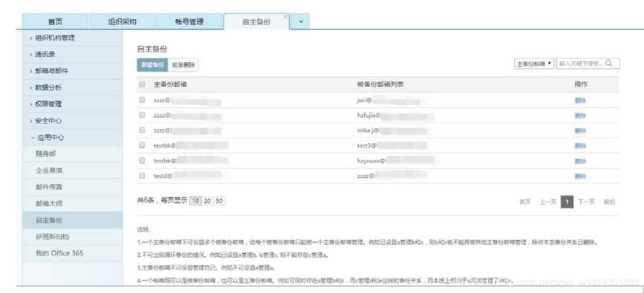Delete the hzfujia@ backup row
This screenshot has width=644, height=293.
[581, 116]
